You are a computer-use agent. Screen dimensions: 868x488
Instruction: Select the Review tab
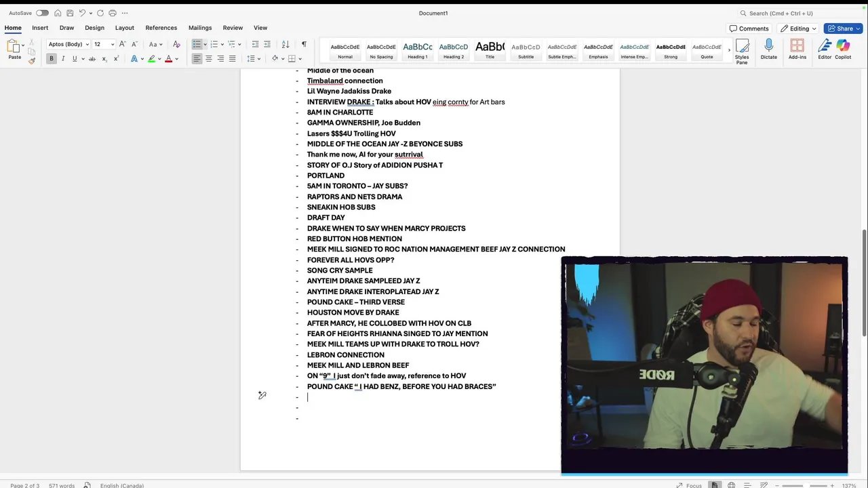tap(233, 28)
